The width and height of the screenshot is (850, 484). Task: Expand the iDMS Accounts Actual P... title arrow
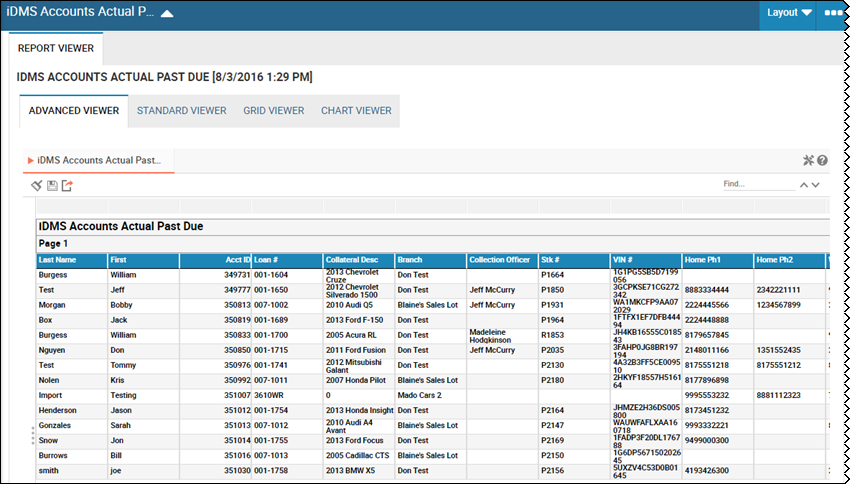(x=167, y=14)
